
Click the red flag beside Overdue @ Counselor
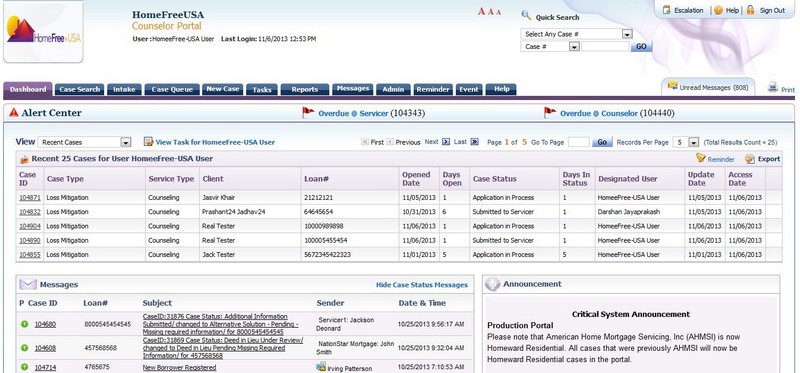pos(550,112)
